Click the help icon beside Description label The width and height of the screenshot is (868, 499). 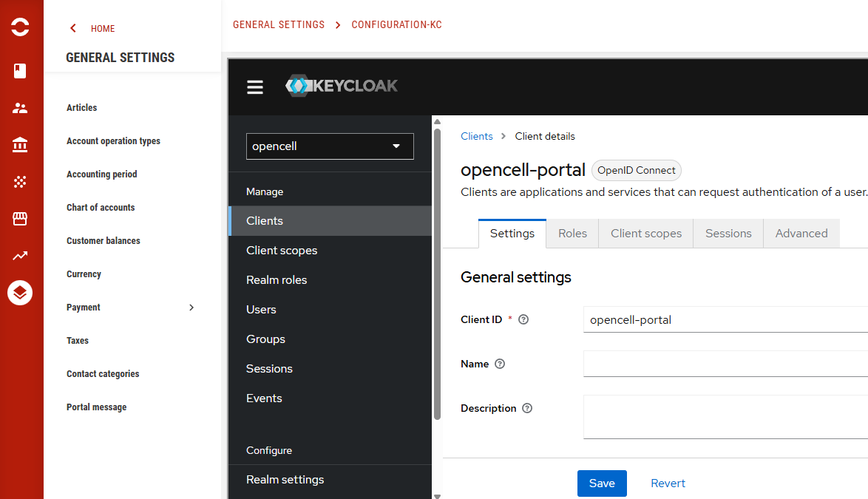527,409
